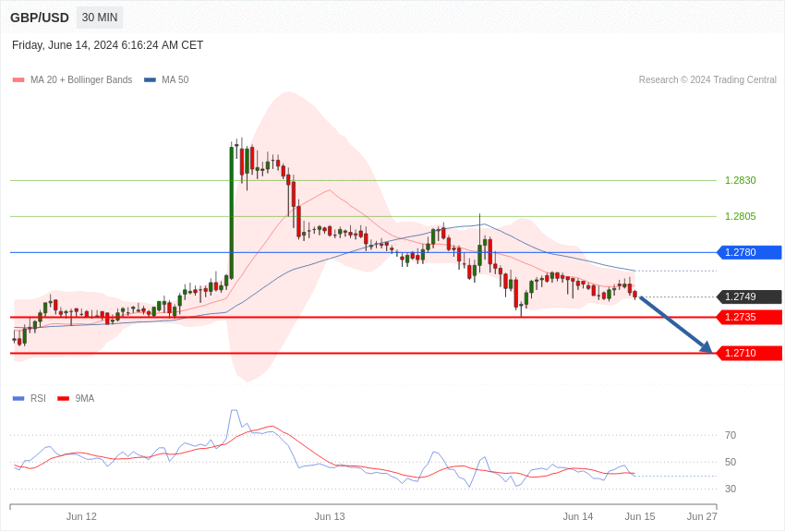Click the Jun 12 date axis label
The image size is (785, 532).
[x=81, y=516]
